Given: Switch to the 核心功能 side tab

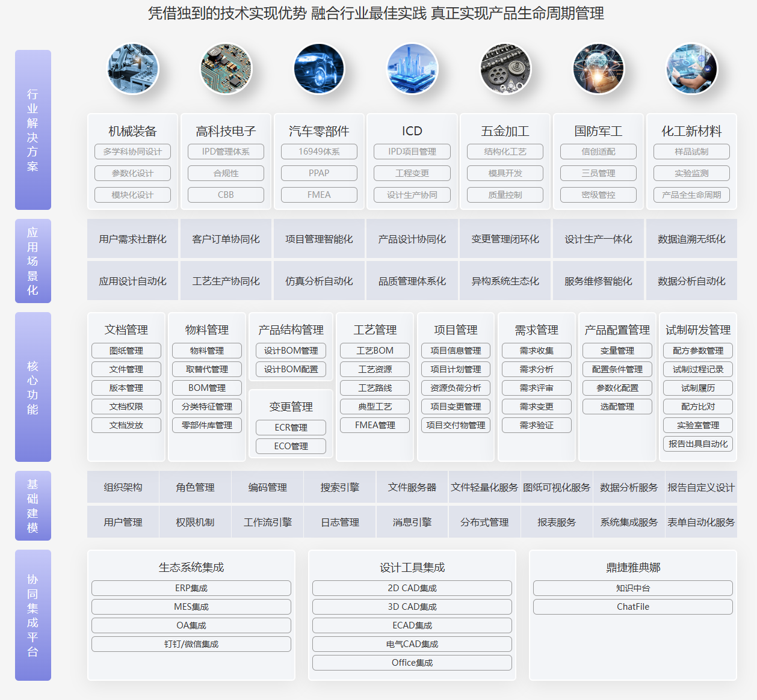Looking at the screenshot, I should tap(33, 387).
